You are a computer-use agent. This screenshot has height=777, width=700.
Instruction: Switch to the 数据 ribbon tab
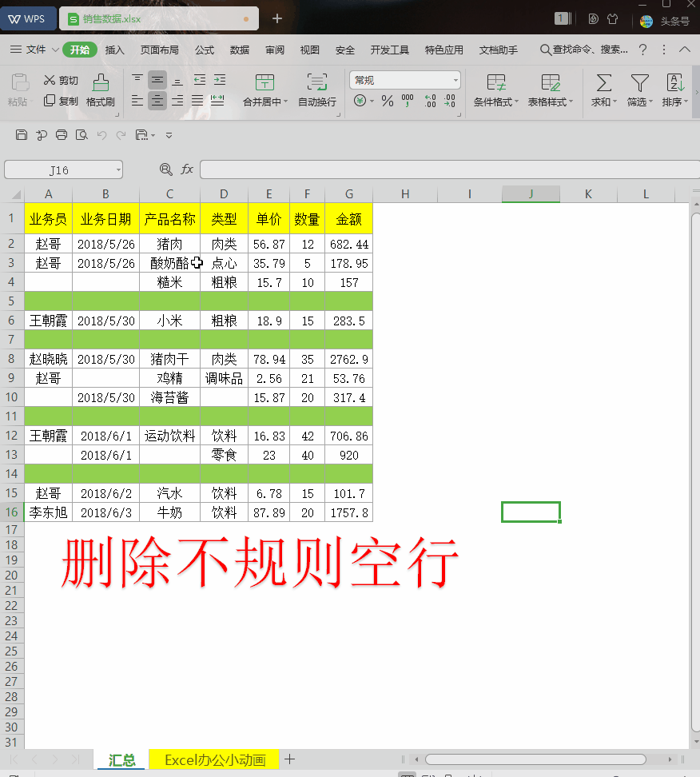239,49
